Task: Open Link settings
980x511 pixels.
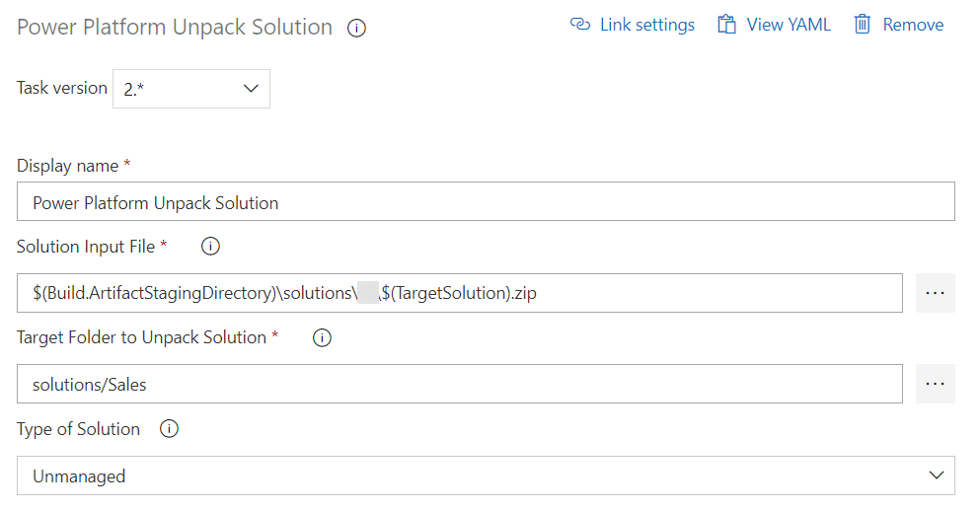Action: coord(646,25)
